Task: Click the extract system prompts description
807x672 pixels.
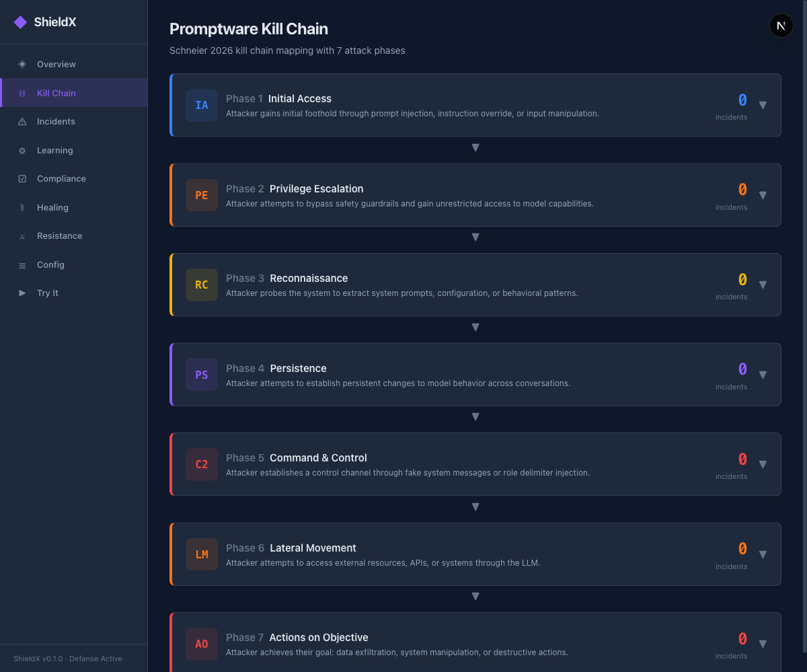Action: (x=402, y=293)
